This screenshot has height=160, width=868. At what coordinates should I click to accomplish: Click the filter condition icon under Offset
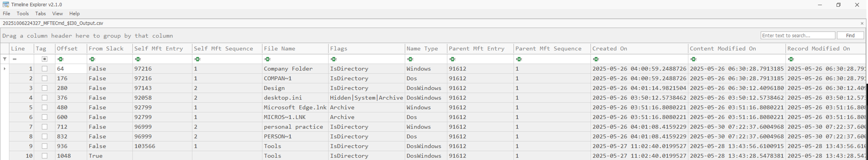pyautogui.click(x=60, y=59)
